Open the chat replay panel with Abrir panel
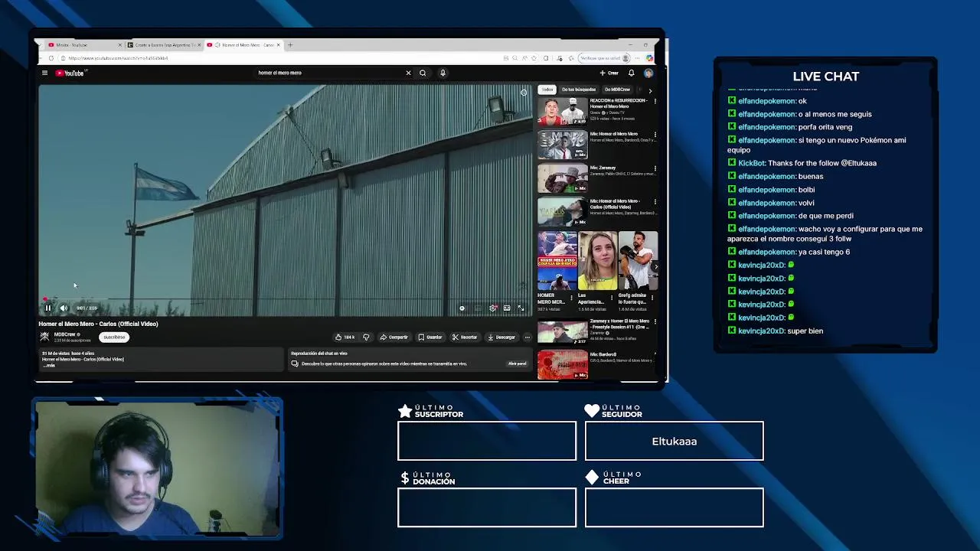This screenshot has height=551, width=980. tap(517, 364)
